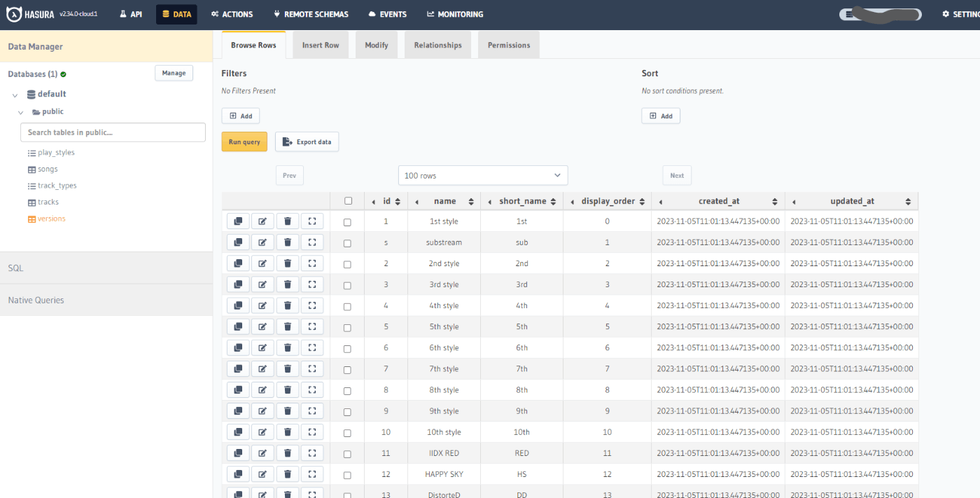Check the box for 1st style row
The height and width of the screenshot is (498, 980).
[348, 222]
